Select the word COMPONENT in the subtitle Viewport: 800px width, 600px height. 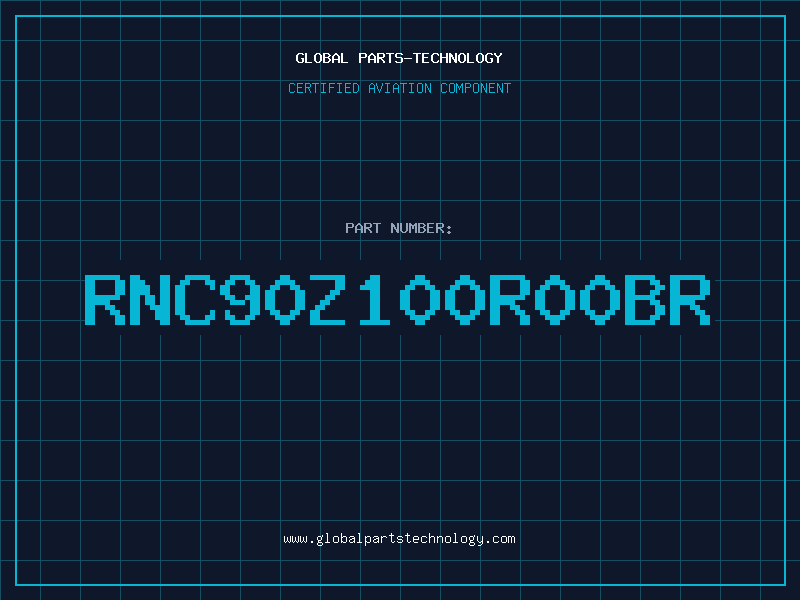click(x=476, y=88)
